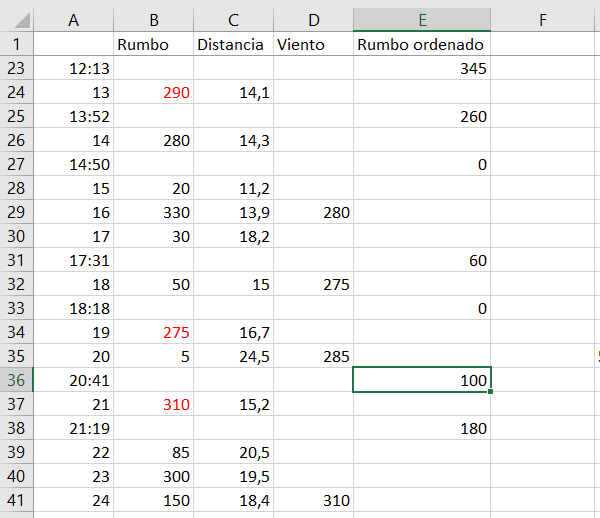600x518 pixels.
Task: Select column C header
Action: point(233,20)
